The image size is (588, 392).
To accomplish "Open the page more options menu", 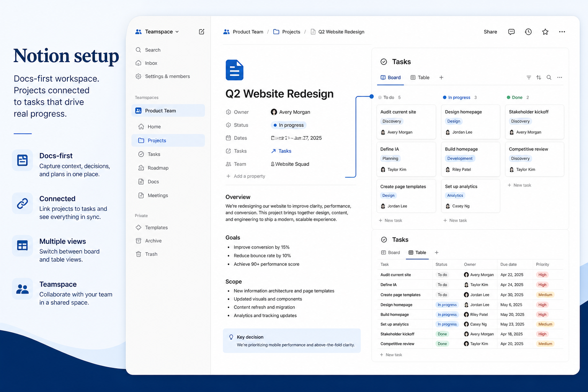I will click(562, 32).
